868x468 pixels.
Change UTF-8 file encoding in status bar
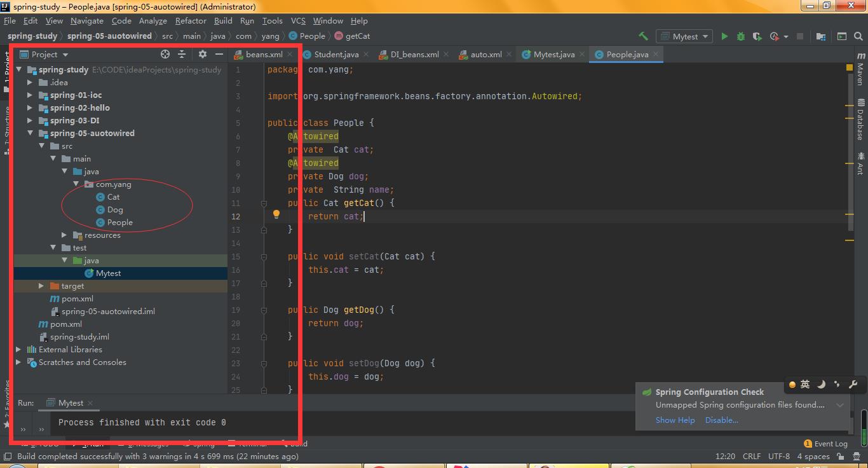tap(779, 456)
